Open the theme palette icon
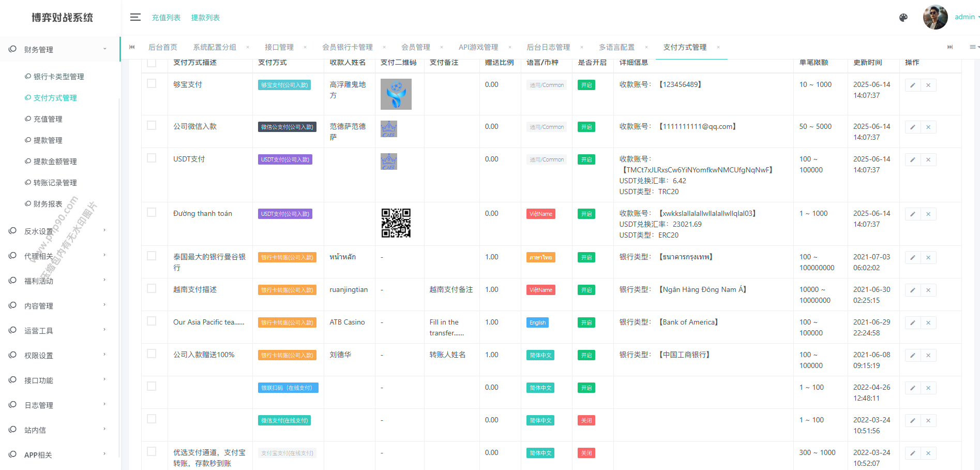980x470 pixels. (x=903, y=18)
